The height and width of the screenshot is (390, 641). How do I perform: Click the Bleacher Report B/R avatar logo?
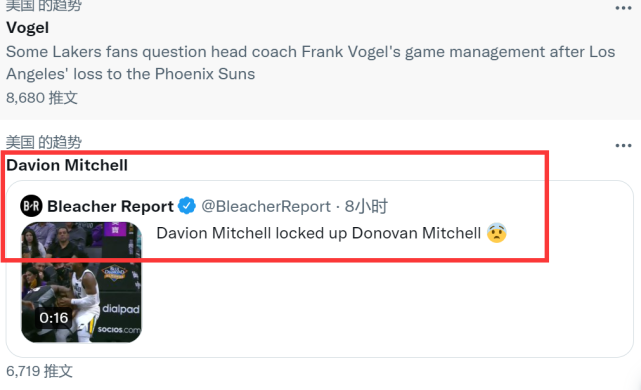click(31, 206)
